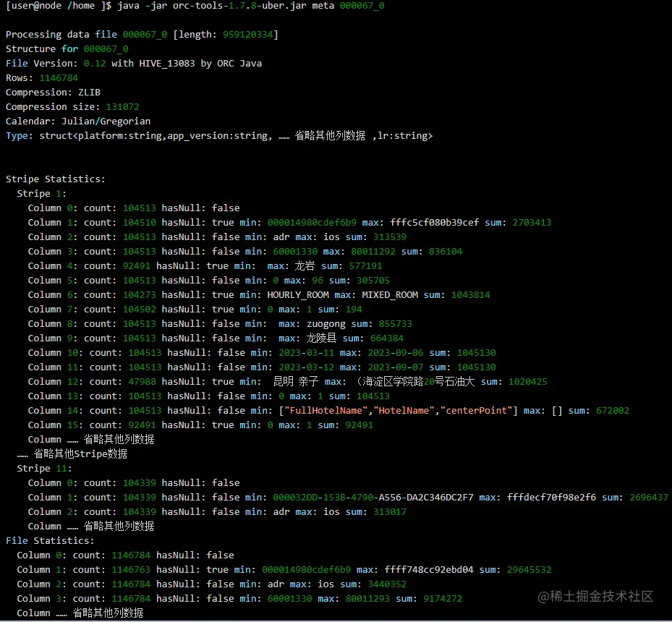Click the sum value 305705
This screenshot has height=622, width=672.
point(373,281)
